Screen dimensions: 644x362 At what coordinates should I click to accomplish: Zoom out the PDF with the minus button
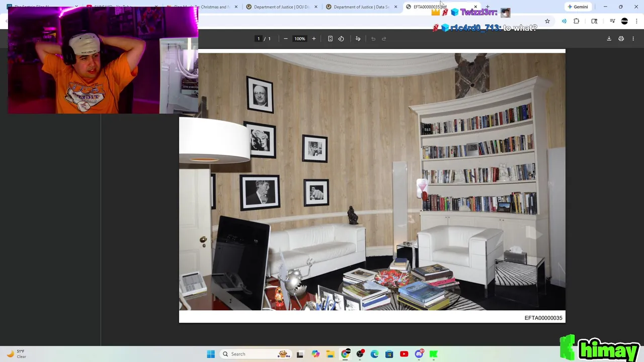(x=285, y=39)
